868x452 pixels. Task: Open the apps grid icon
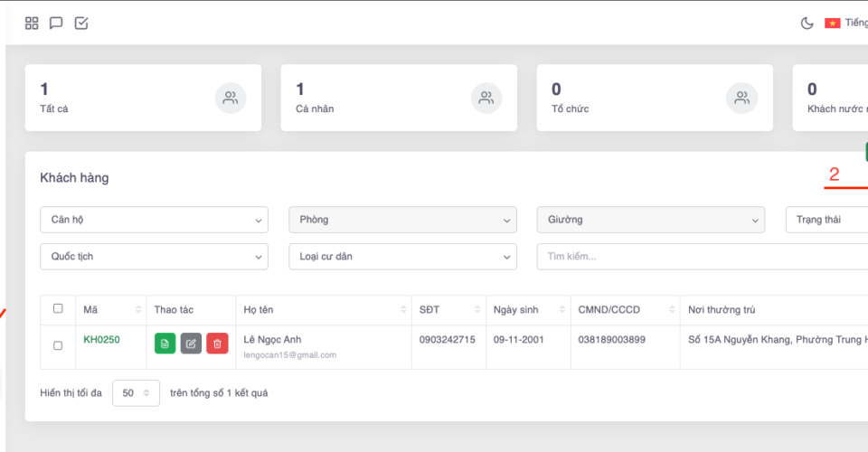pos(32,24)
